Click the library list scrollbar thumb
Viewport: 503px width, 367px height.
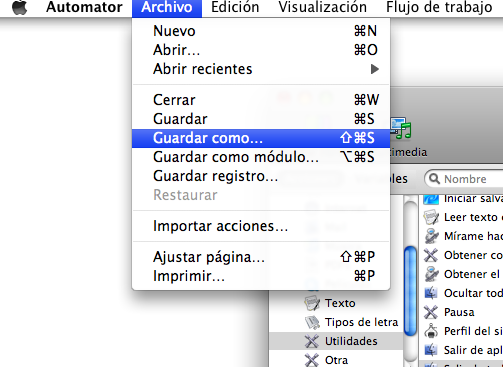410,291
